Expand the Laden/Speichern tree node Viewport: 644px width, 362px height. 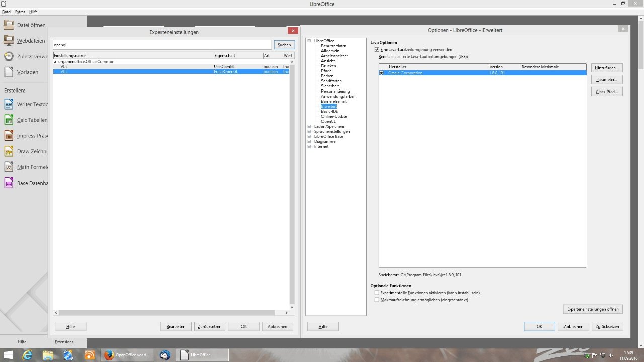click(x=309, y=126)
